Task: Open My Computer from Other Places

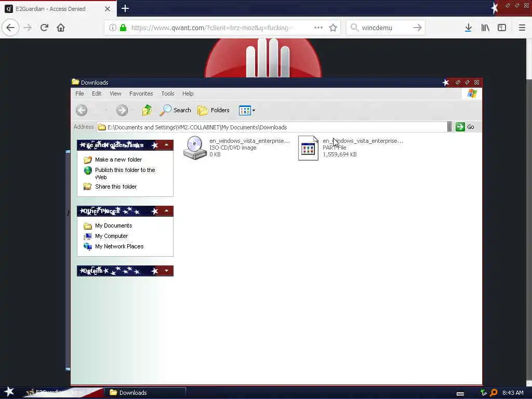Action: pyautogui.click(x=111, y=236)
